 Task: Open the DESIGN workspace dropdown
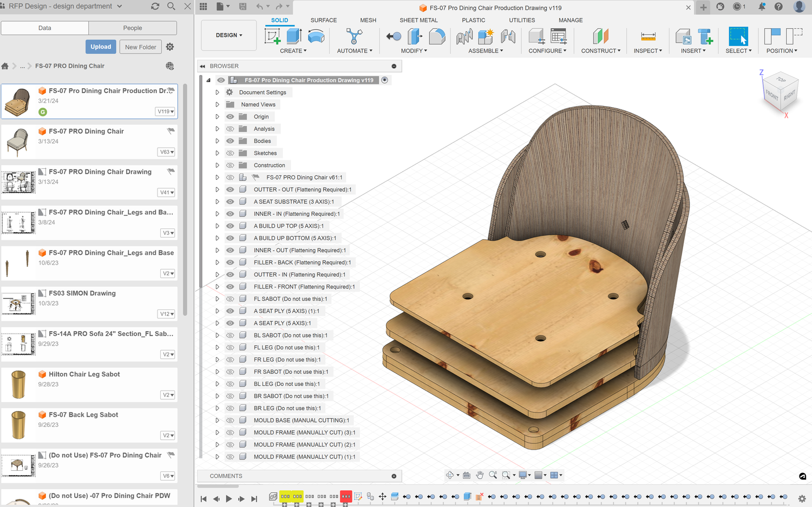click(228, 35)
